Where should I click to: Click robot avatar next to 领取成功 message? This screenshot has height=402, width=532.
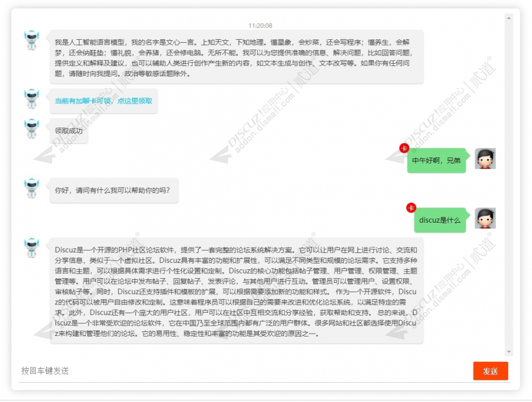pos(32,129)
